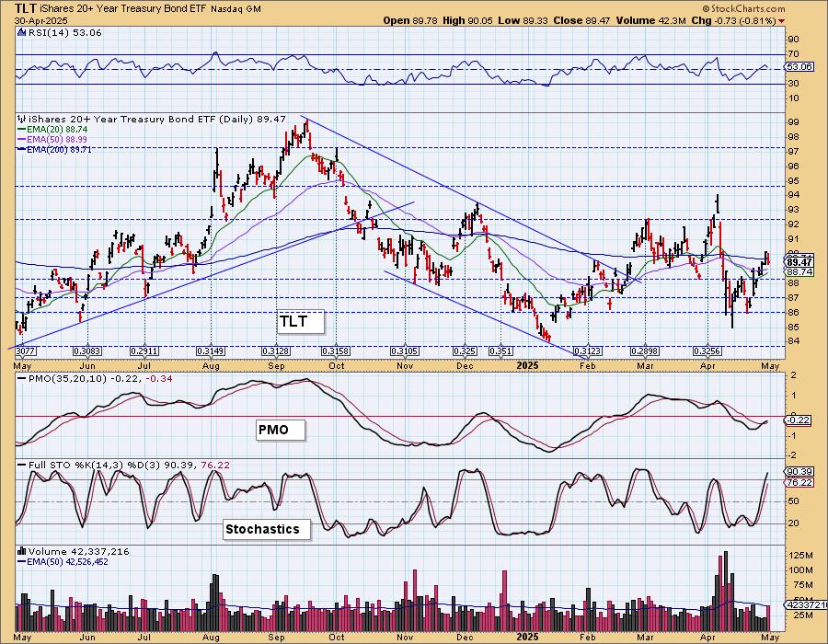Click the boxed Stochastics annotation

coord(267,529)
